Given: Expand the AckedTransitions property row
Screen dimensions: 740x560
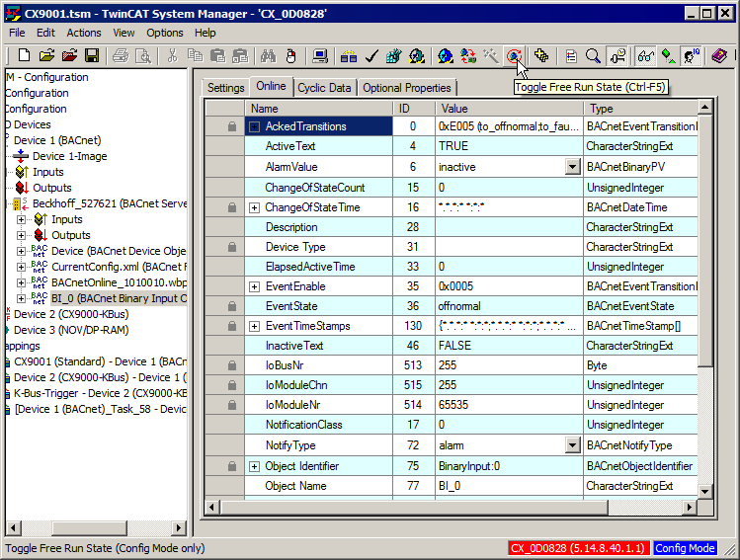Looking at the screenshot, I should 254,126.
